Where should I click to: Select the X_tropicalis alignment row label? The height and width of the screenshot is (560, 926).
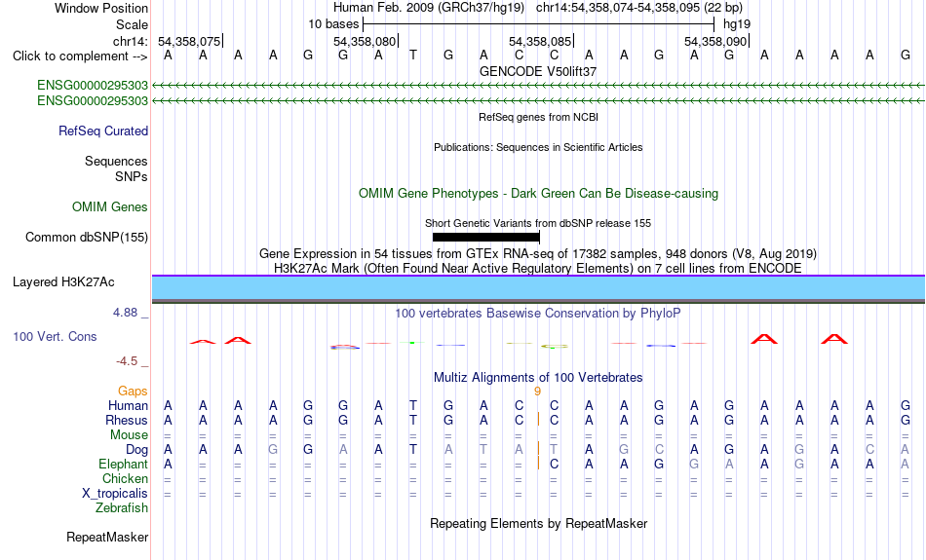click(115, 494)
